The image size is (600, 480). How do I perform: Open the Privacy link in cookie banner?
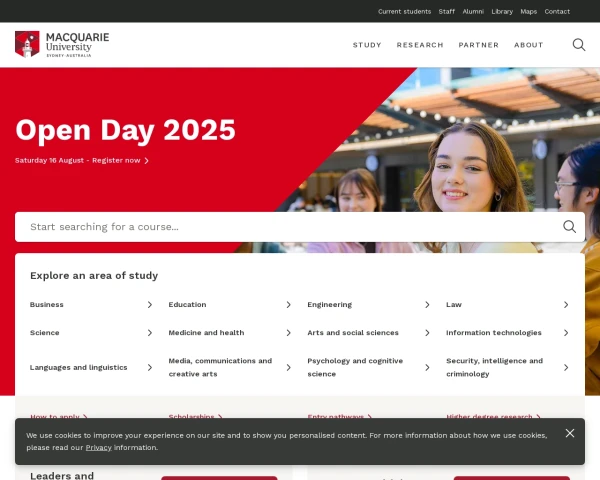tap(98, 448)
